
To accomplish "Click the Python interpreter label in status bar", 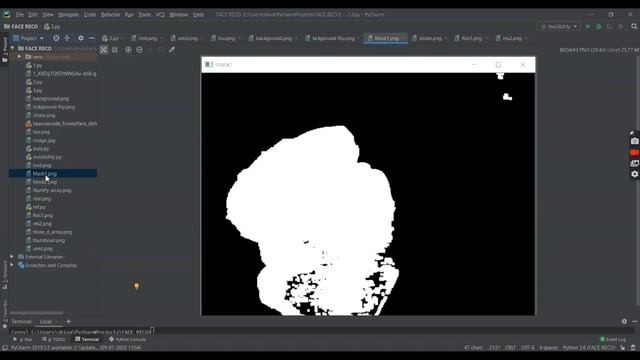I will point(589,348).
